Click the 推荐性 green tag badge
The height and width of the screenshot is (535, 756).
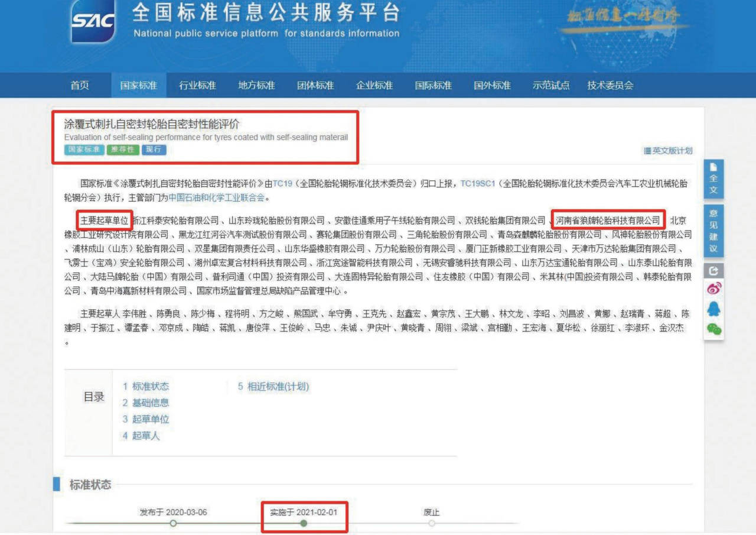point(123,150)
